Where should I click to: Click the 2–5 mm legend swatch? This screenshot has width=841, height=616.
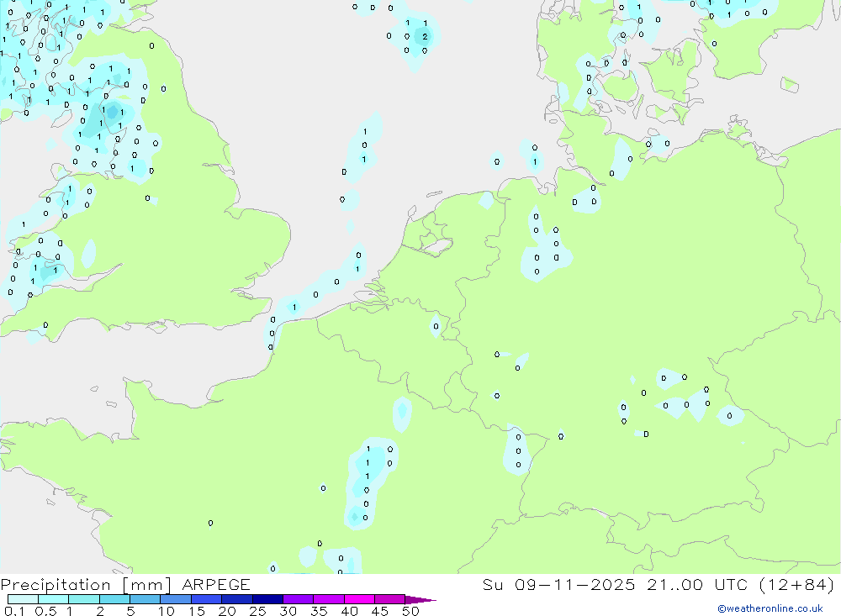[x=114, y=599]
